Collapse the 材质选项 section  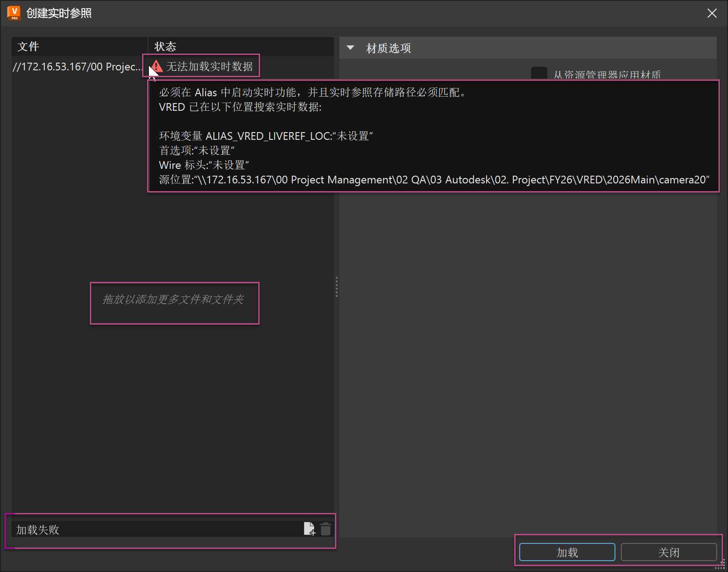[350, 48]
